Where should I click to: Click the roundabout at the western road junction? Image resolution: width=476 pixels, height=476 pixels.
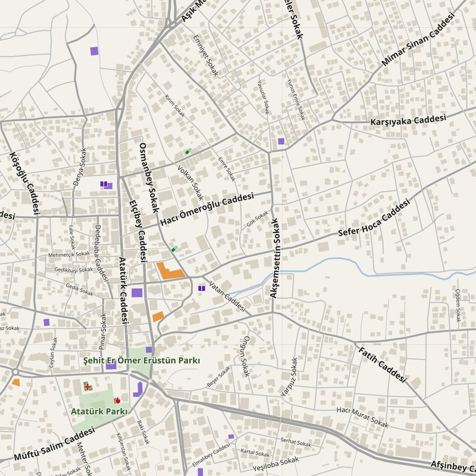click(x=15, y=372)
